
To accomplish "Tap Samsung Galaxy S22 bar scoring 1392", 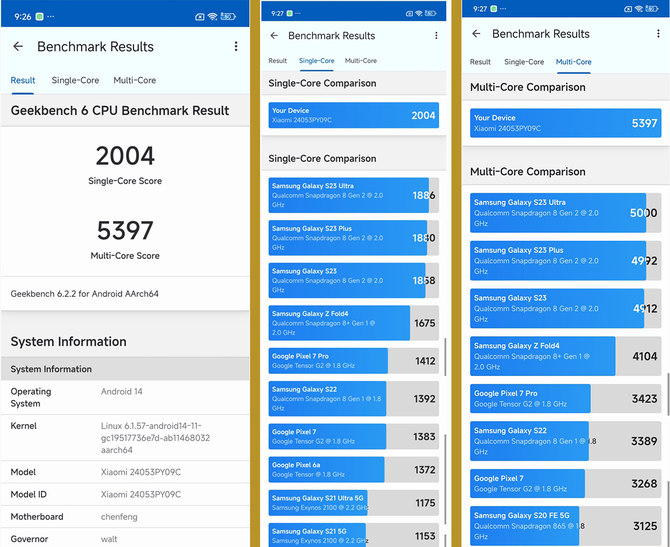I will click(x=353, y=399).
